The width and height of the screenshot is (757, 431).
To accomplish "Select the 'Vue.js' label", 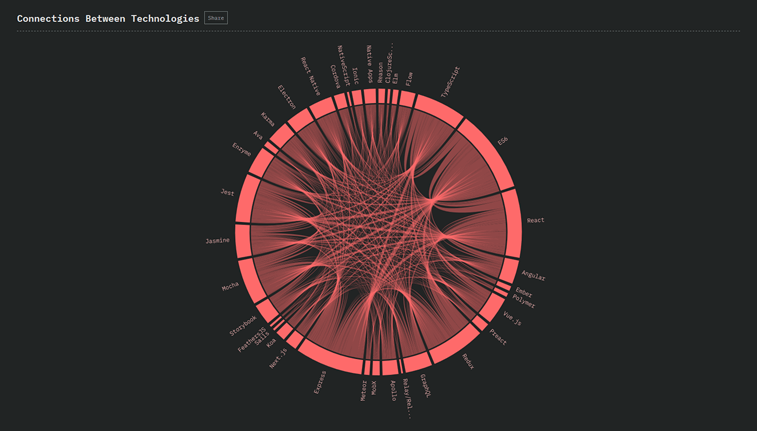I will pyautogui.click(x=512, y=319).
